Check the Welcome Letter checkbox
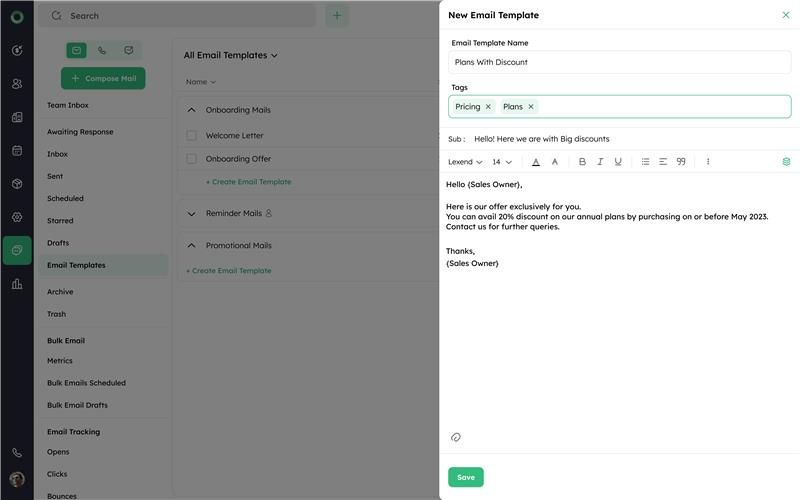800x500 pixels. [192, 136]
